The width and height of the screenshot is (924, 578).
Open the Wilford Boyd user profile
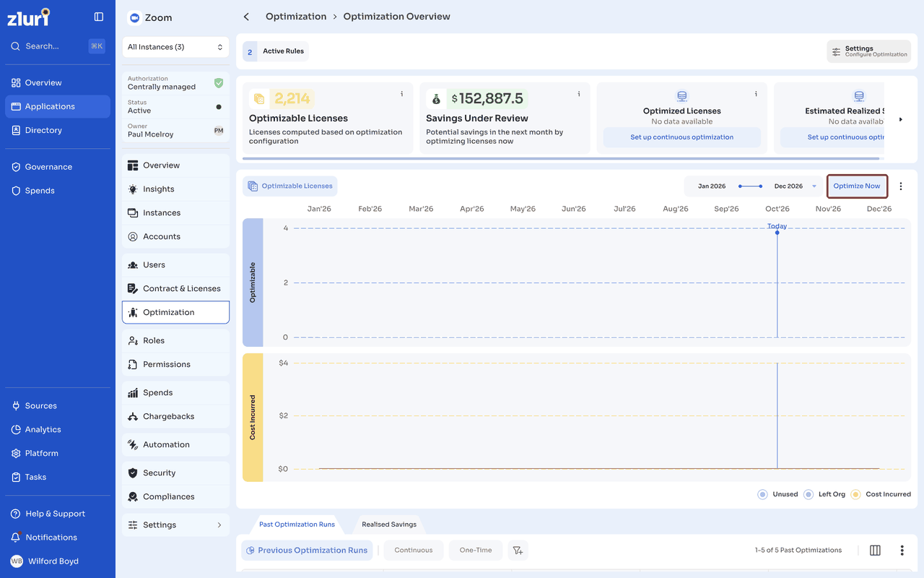58,561
